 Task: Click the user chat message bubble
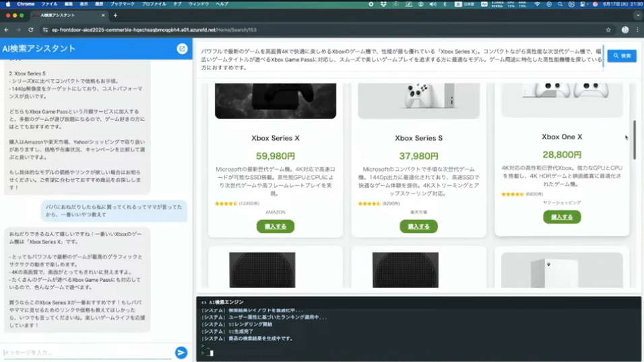click(114, 211)
